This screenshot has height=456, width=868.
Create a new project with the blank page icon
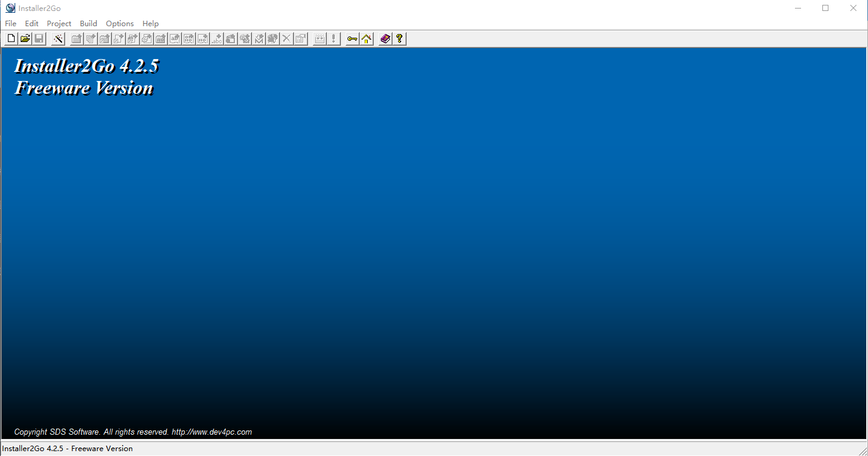pos(11,39)
